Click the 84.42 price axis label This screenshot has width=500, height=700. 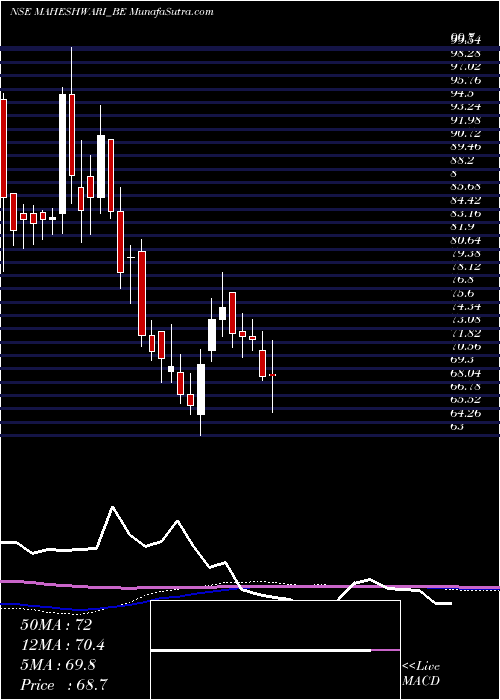click(466, 200)
